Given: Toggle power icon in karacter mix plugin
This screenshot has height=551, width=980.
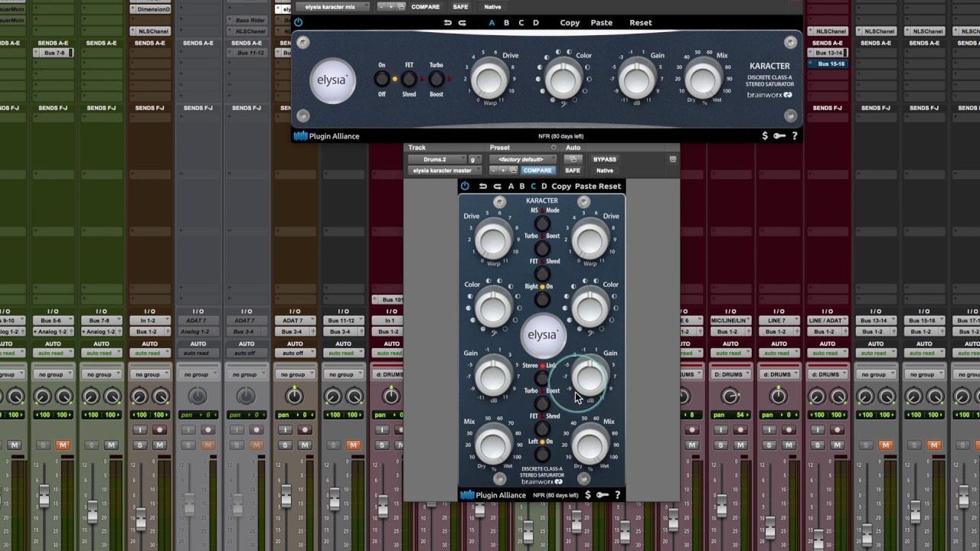Looking at the screenshot, I should (x=299, y=23).
